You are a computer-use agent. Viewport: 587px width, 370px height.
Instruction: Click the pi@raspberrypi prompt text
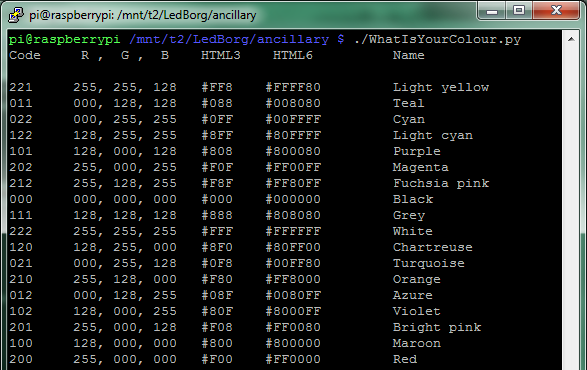64,40
